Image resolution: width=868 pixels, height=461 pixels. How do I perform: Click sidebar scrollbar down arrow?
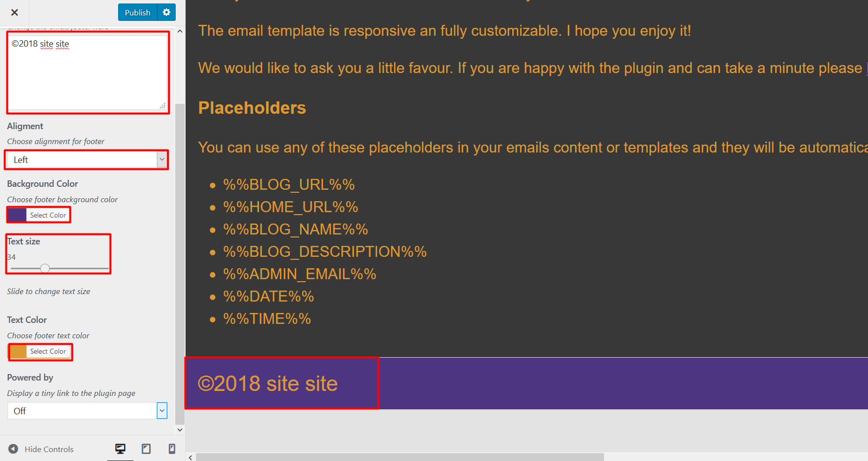[x=180, y=430]
